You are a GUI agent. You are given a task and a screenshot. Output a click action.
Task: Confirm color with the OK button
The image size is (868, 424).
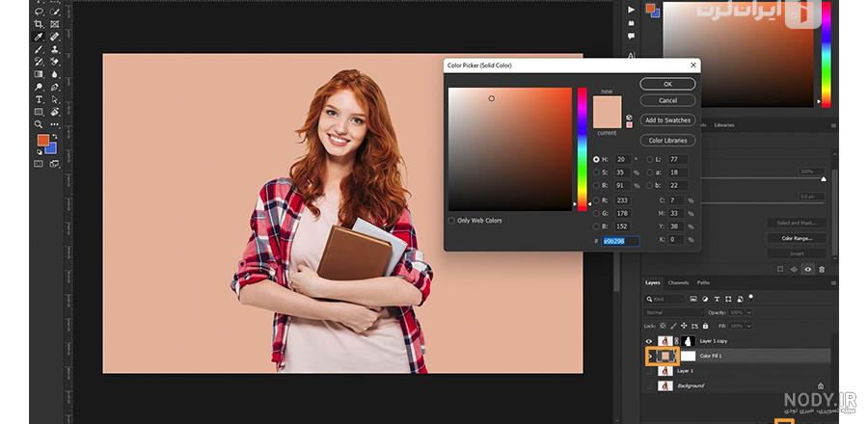667,84
